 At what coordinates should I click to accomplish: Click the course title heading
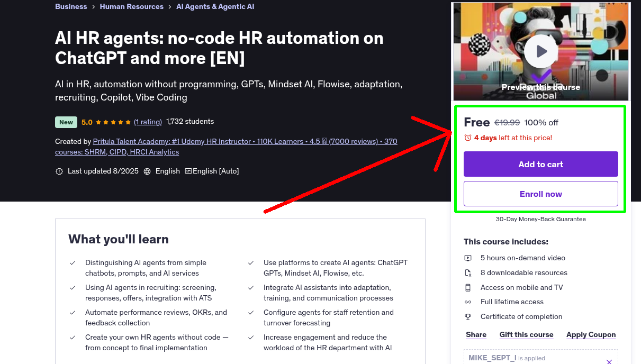219,48
